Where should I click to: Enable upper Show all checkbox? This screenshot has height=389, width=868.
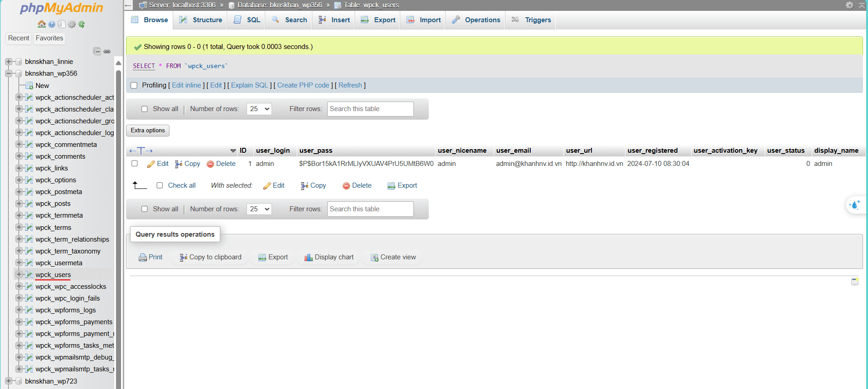pyautogui.click(x=145, y=109)
